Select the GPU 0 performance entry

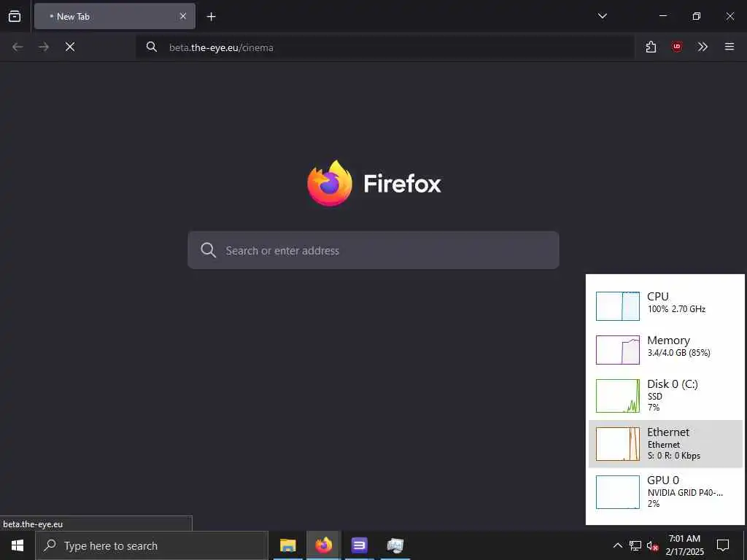665,492
